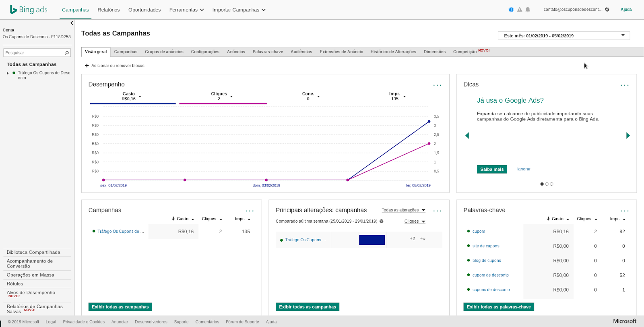Open Privacidade e Cookies footer link
This screenshot has width=644, height=327.
[x=84, y=322]
